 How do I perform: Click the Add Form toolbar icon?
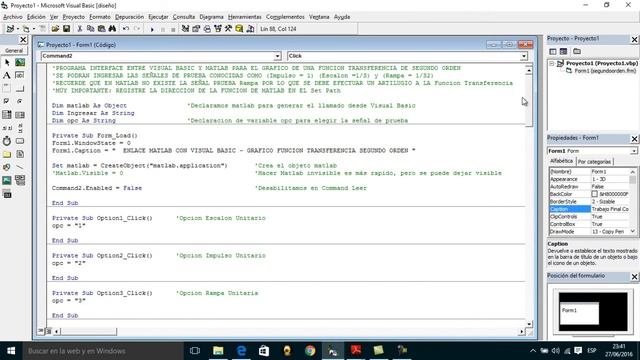pyautogui.click(x=27, y=29)
